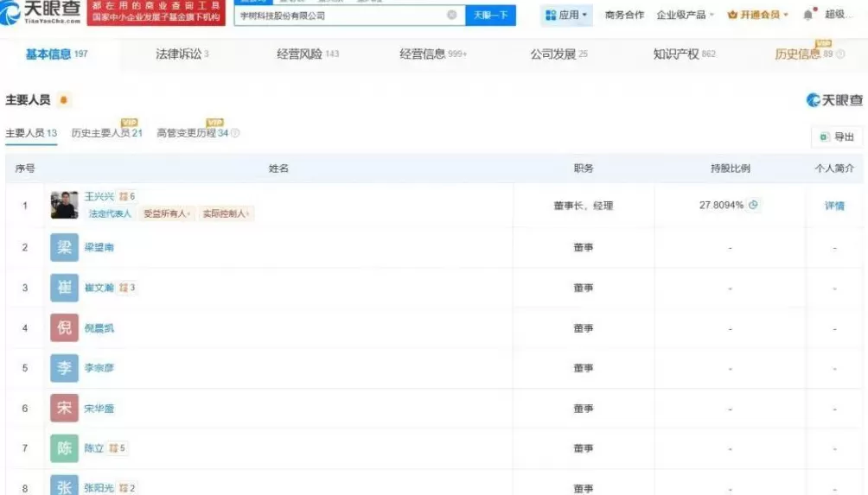Viewport: 868px width, 495px height.
Task: Click the company badge 5 next to 陈立
Action: [118, 448]
